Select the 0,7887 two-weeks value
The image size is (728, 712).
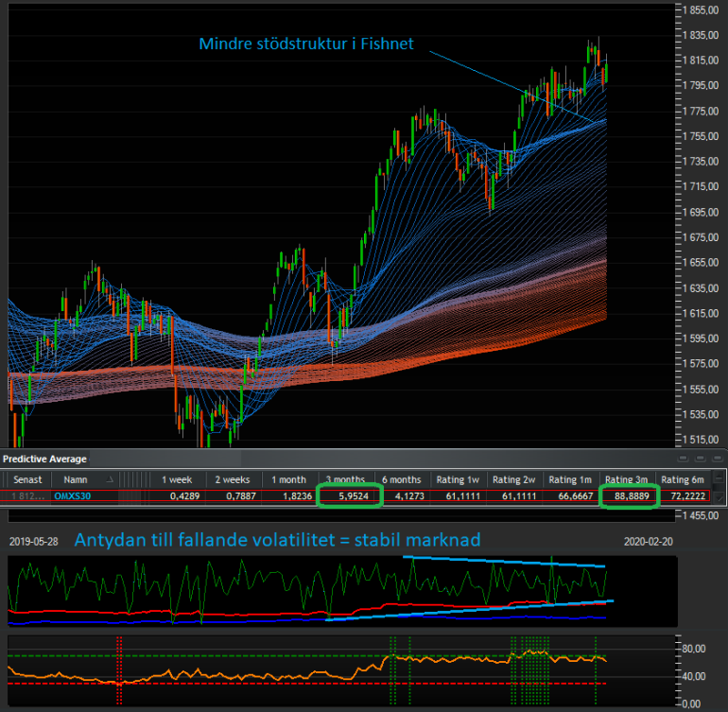click(241, 496)
